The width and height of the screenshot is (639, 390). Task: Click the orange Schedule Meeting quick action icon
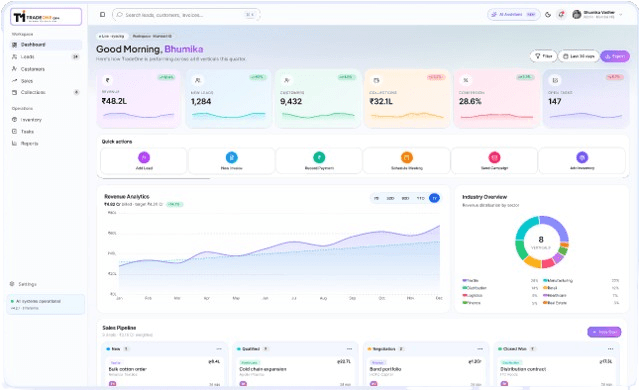click(407, 157)
